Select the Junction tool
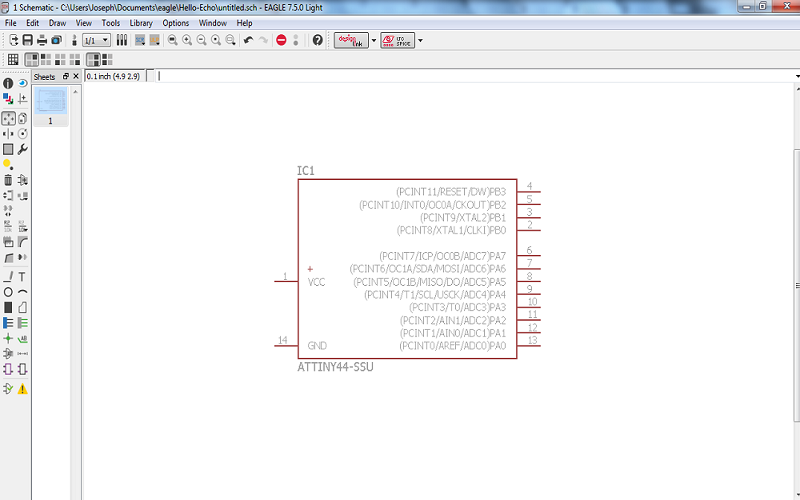This screenshot has height=500, width=800. [8, 338]
